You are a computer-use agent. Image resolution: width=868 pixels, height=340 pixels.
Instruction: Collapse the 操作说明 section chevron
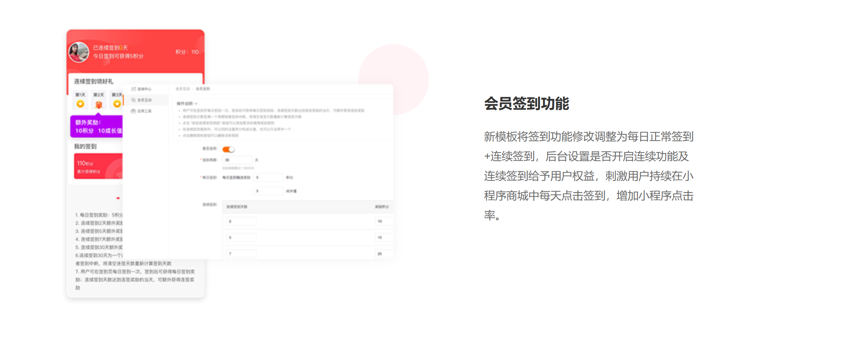[x=196, y=104]
